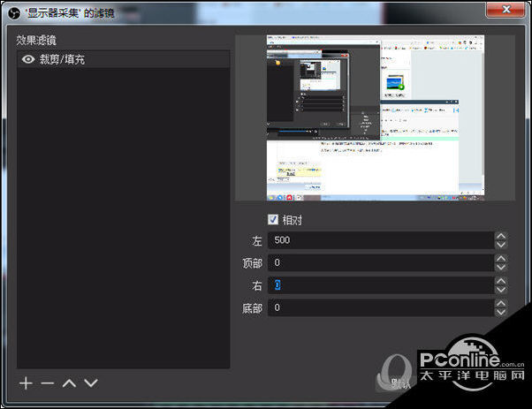Toggle the 相对 checkbox
This screenshot has width=532, height=409.
point(273,220)
